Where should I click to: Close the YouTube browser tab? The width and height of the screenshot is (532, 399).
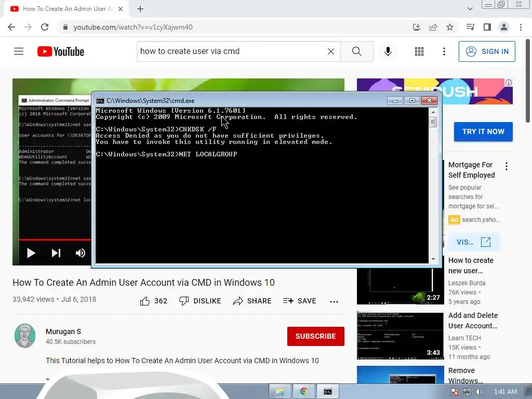click(x=121, y=9)
